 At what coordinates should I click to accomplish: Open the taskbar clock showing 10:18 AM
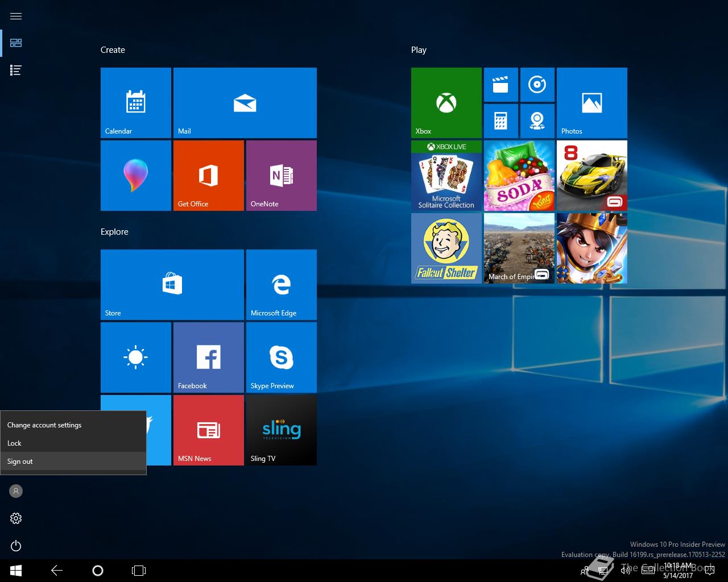tap(678, 571)
